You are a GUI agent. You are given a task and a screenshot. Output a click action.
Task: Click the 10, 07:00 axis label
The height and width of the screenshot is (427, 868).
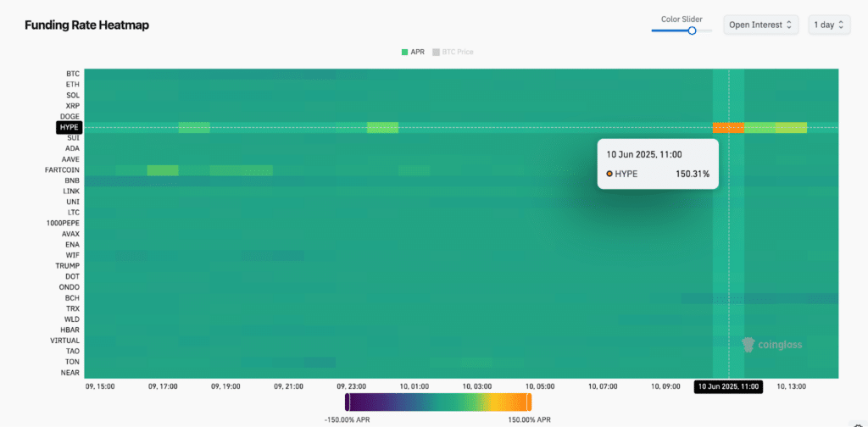point(603,387)
